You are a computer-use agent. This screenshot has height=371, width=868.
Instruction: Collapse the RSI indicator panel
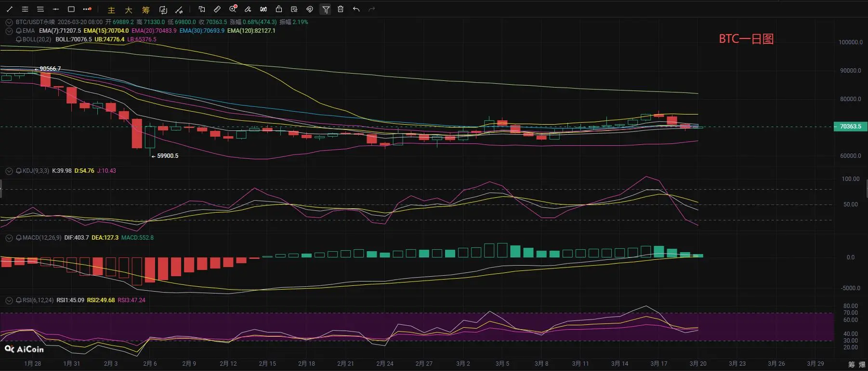9,300
